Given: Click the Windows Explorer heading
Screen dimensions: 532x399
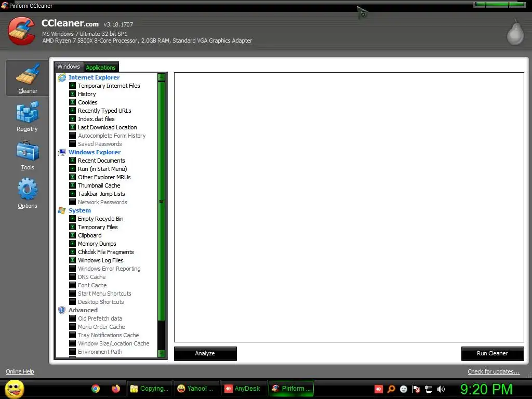Looking at the screenshot, I should (x=95, y=152).
